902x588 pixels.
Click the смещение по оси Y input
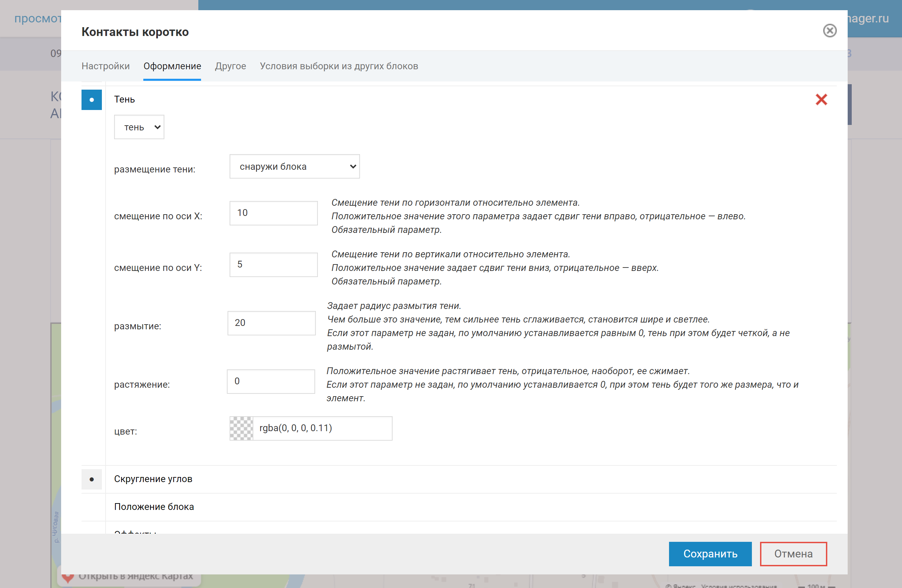coord(273,264)
